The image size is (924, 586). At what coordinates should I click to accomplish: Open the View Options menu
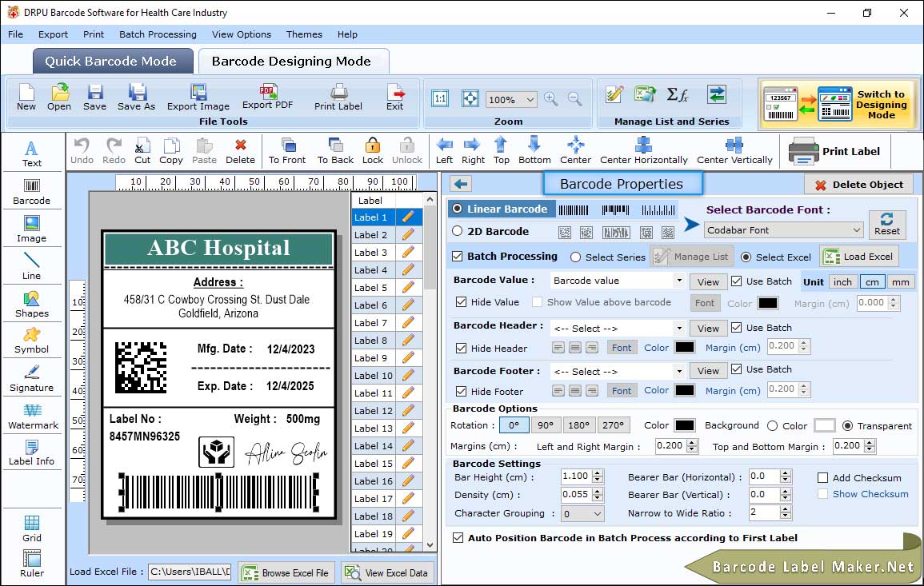241,34
